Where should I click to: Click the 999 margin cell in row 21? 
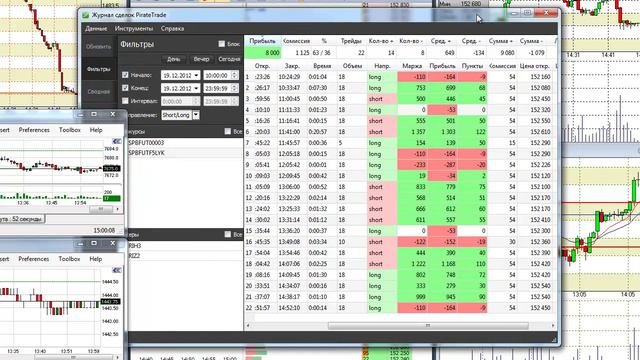pyautogui.click(x=412, y=297)
